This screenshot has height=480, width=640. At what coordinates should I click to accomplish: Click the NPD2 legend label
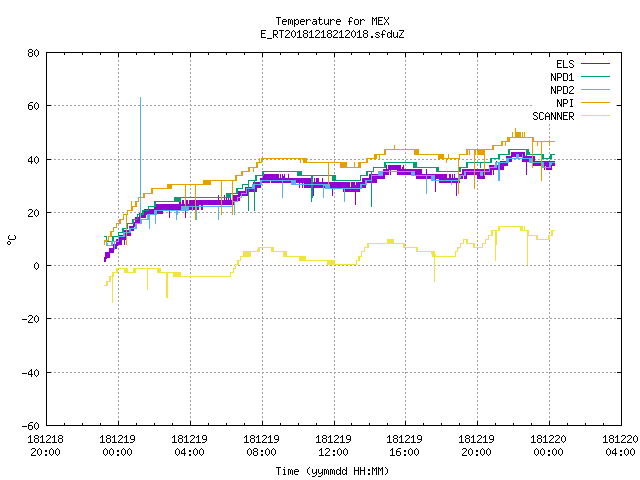(x=562, y=90)
